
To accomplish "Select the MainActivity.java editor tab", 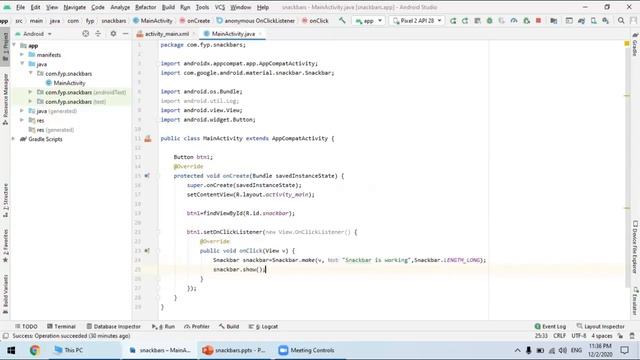I will click(233, 34).
